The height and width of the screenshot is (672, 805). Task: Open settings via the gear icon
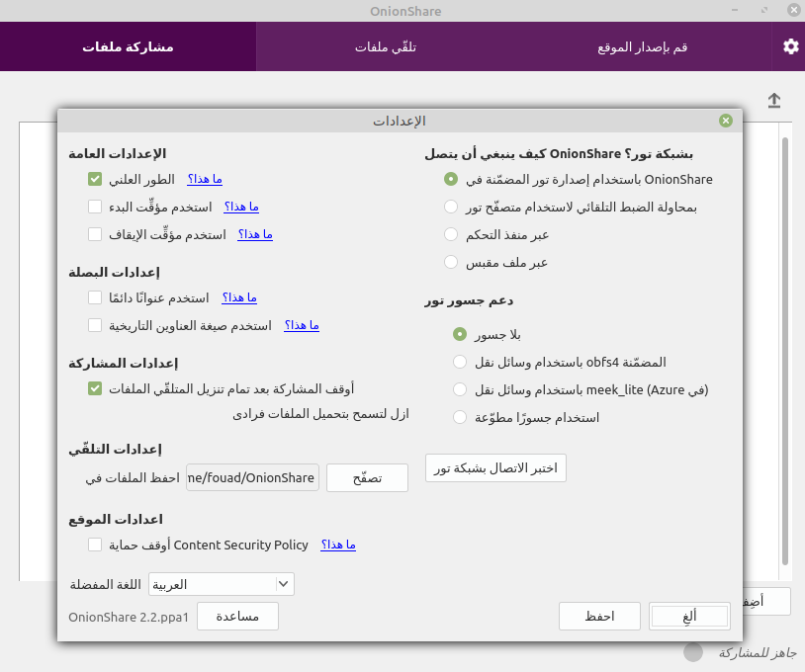tap(790, 46)
